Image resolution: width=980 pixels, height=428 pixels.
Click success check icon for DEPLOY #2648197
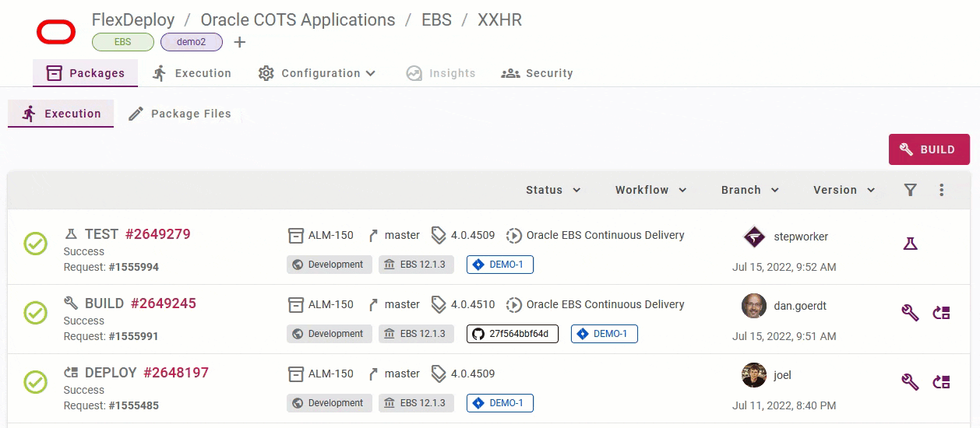(x=36, y=382)
